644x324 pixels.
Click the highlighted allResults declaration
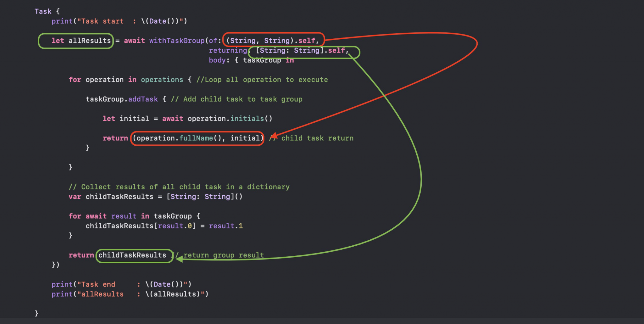tap(75, 40)
